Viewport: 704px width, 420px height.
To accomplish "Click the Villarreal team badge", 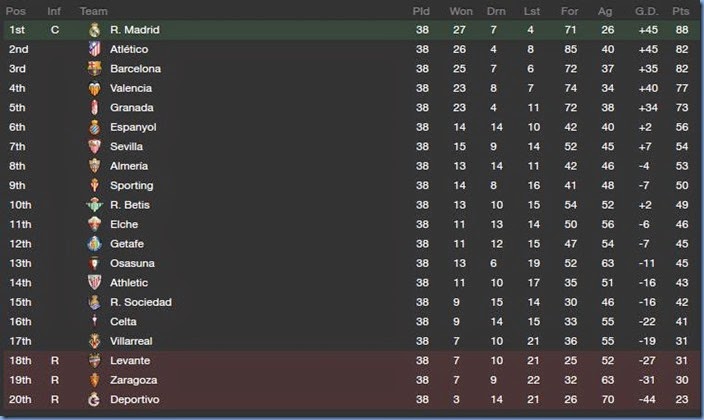I will [x=95, y=341].
